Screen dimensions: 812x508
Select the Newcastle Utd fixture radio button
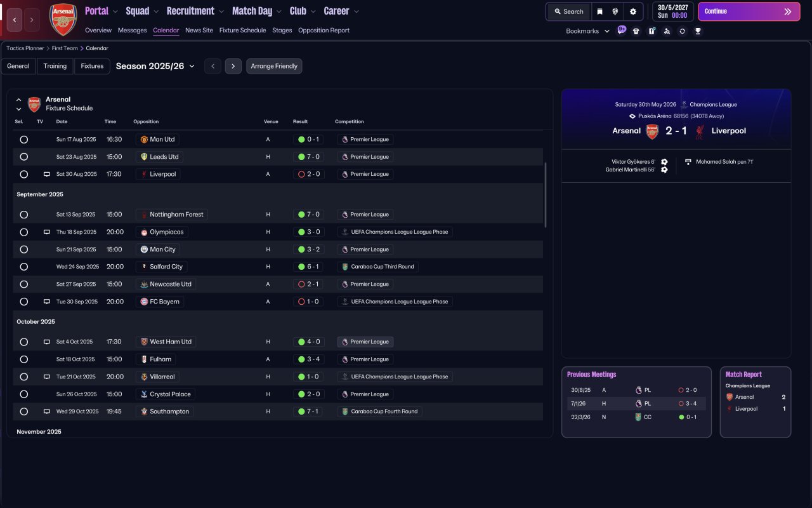coord(23,284)
